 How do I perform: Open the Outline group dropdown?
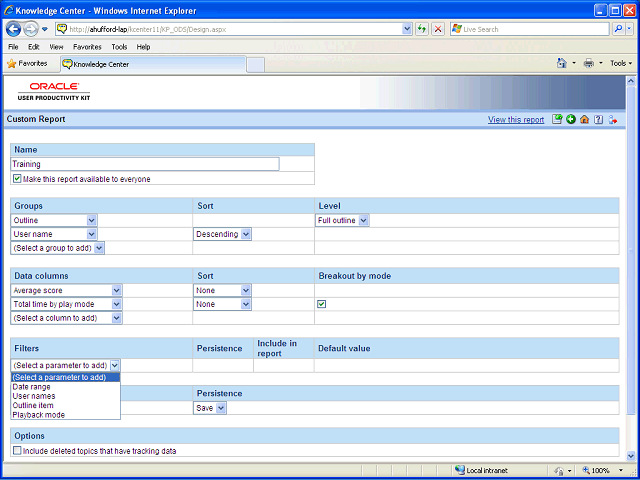point(54,220)
